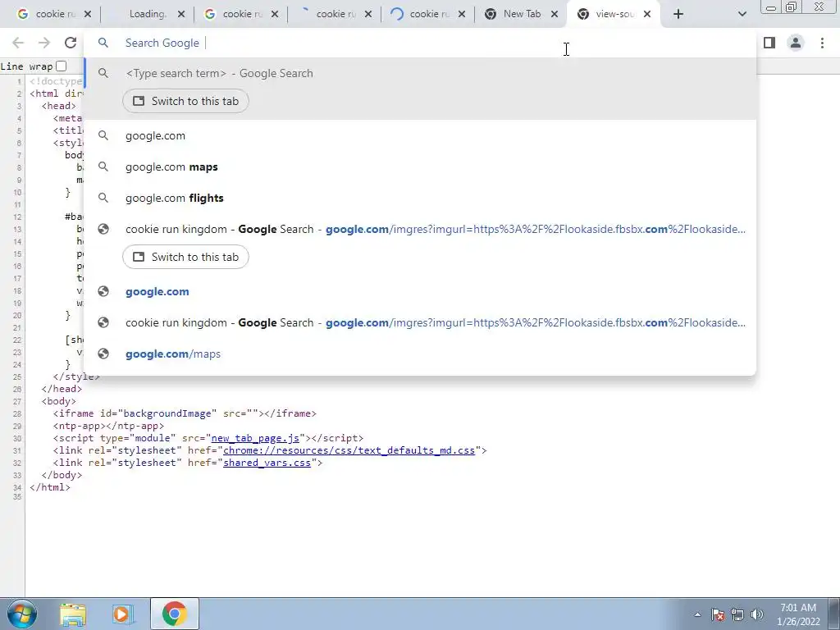Click the network tray icon
The width and height of the screenshot is (840, 630).
click(x=737, y=614)
